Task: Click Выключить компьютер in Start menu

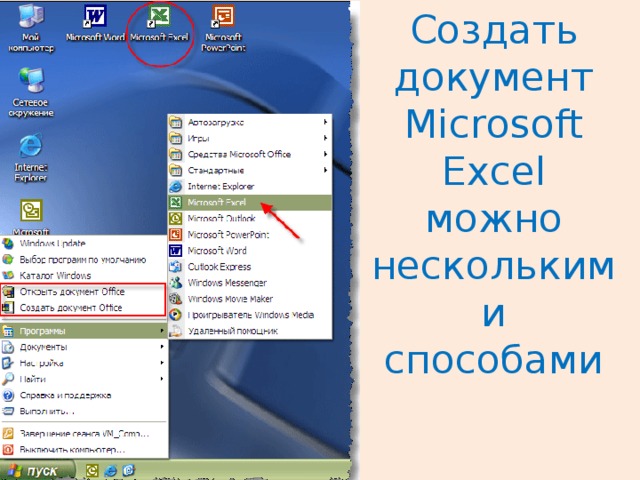Action: (x=84, y=450)
